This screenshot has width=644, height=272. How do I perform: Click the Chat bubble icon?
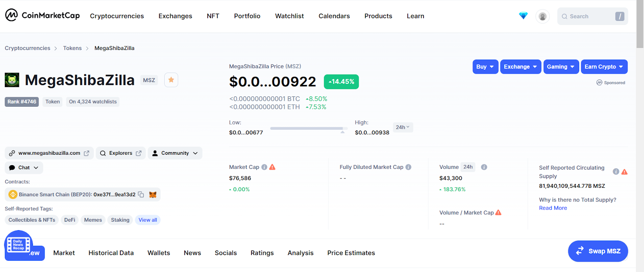pos(12,168)
